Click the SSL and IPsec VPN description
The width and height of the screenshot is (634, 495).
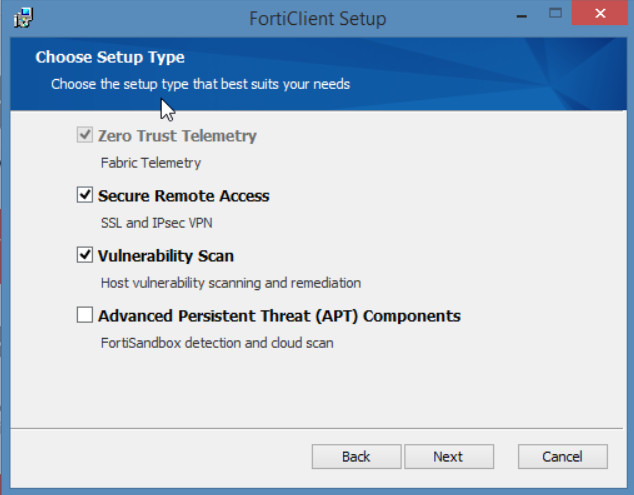click(156, 223)
